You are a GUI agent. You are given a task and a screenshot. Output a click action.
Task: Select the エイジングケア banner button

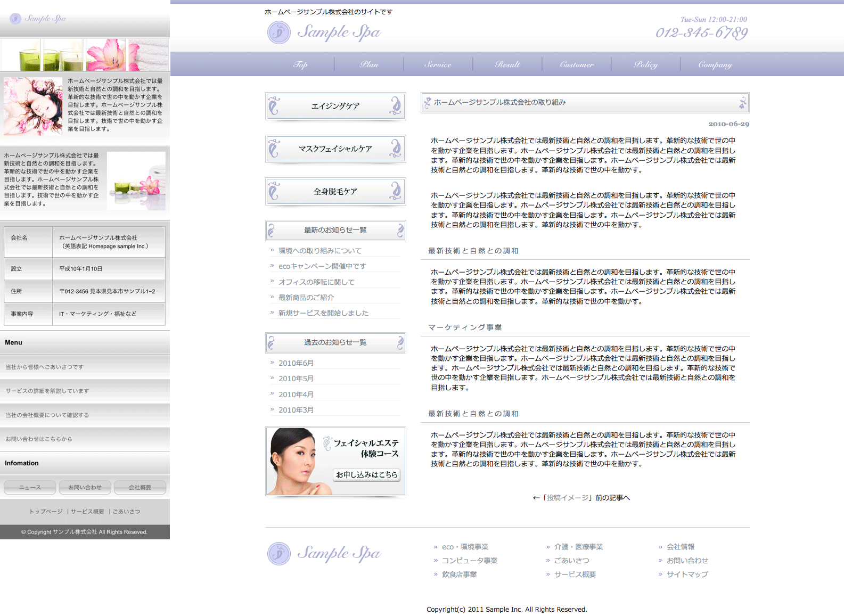(335, 106)
